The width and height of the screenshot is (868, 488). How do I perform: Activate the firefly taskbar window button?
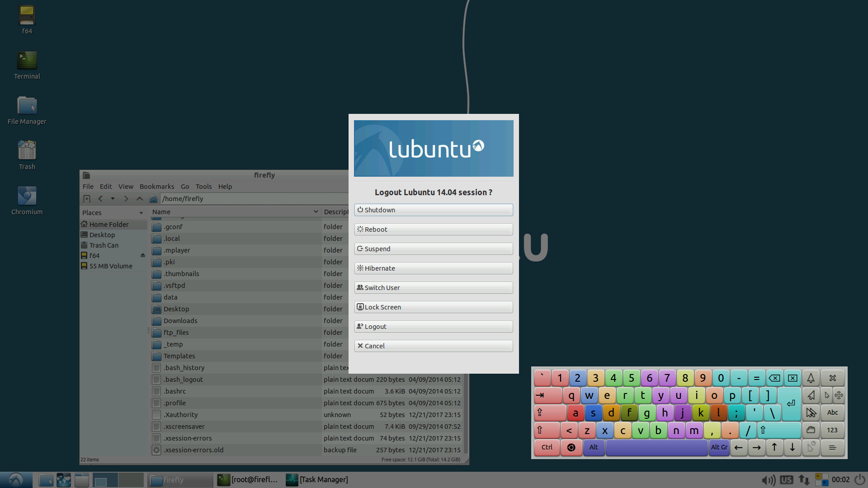180,480
